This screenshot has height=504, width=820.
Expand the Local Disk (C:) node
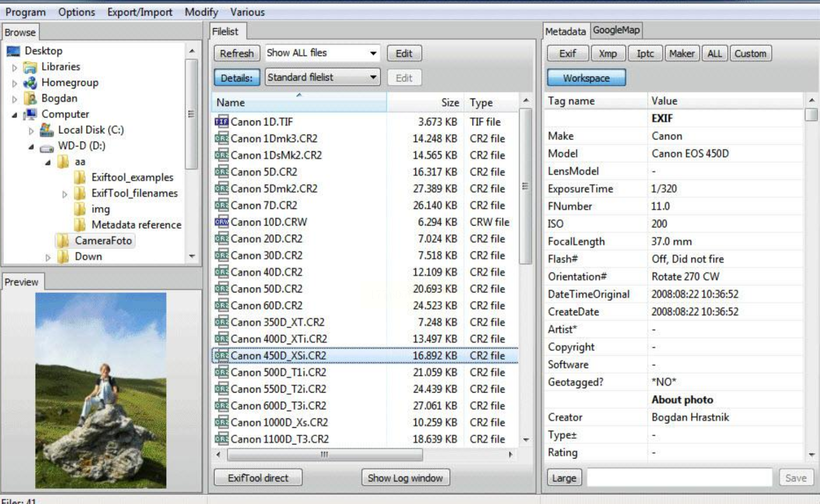pos(31,131)
